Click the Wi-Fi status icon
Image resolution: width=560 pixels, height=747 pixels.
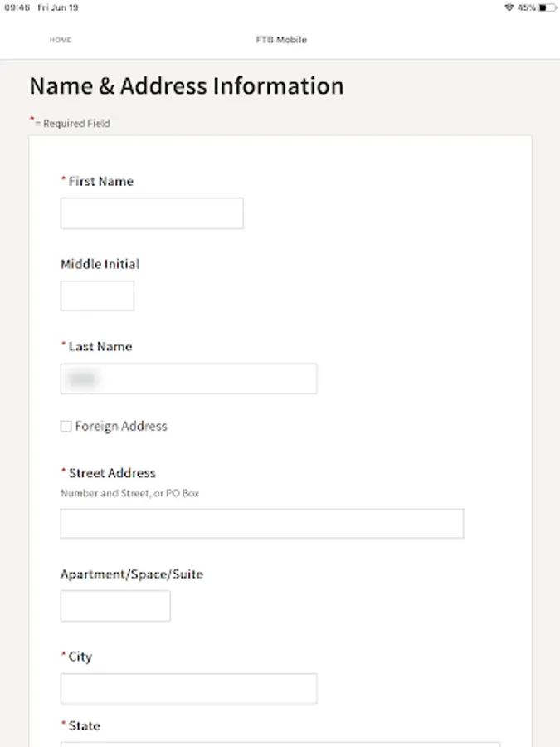click(x=509, y=7)
